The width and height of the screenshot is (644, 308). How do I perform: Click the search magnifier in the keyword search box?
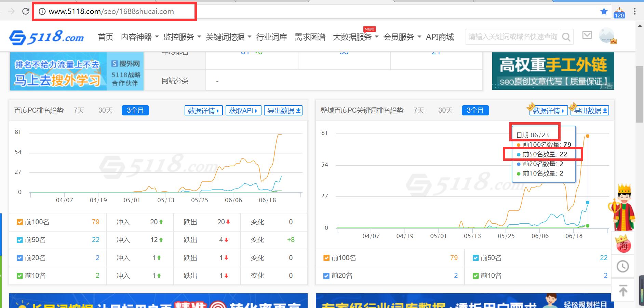click(x=566, y=36)
